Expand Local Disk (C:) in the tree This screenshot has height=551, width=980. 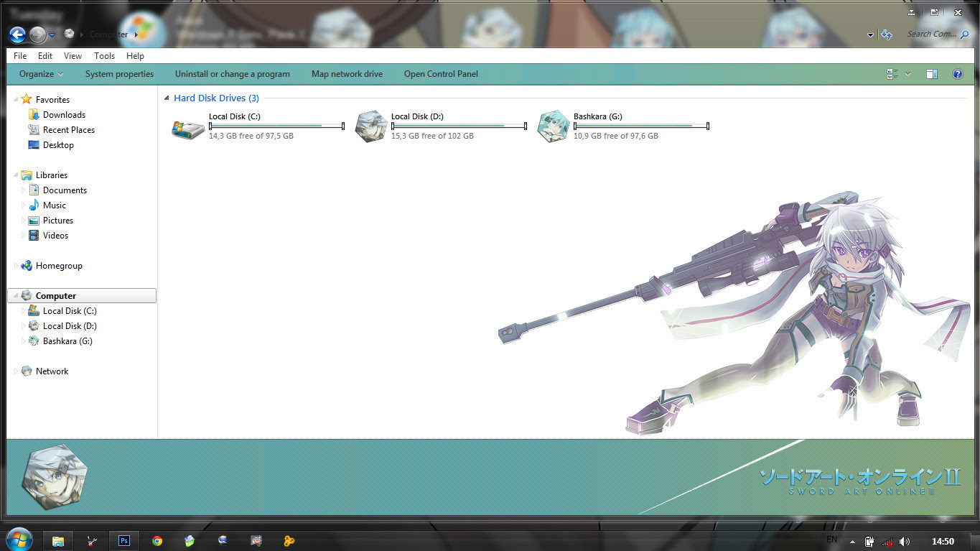(24, 311)
